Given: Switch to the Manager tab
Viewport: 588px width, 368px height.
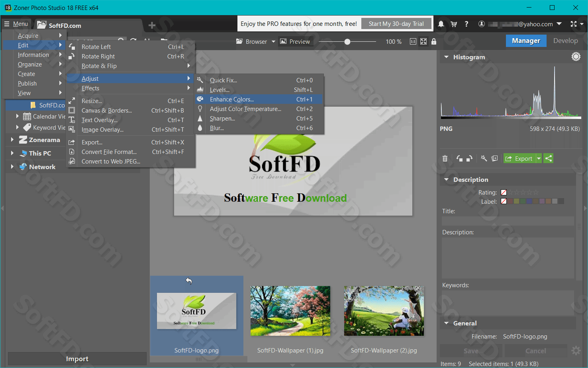Looking at the screenshot, I should click(526, 41).
